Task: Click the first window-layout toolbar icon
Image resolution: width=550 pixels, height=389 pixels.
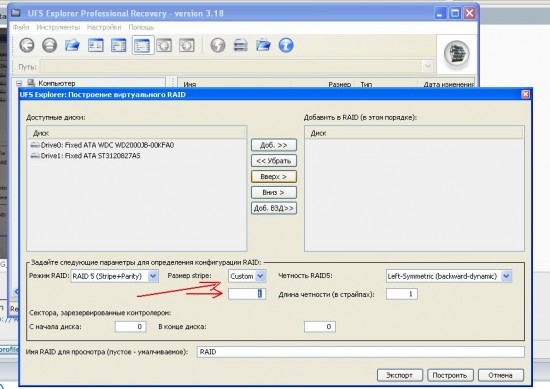Action: click(x=95, y=45)
